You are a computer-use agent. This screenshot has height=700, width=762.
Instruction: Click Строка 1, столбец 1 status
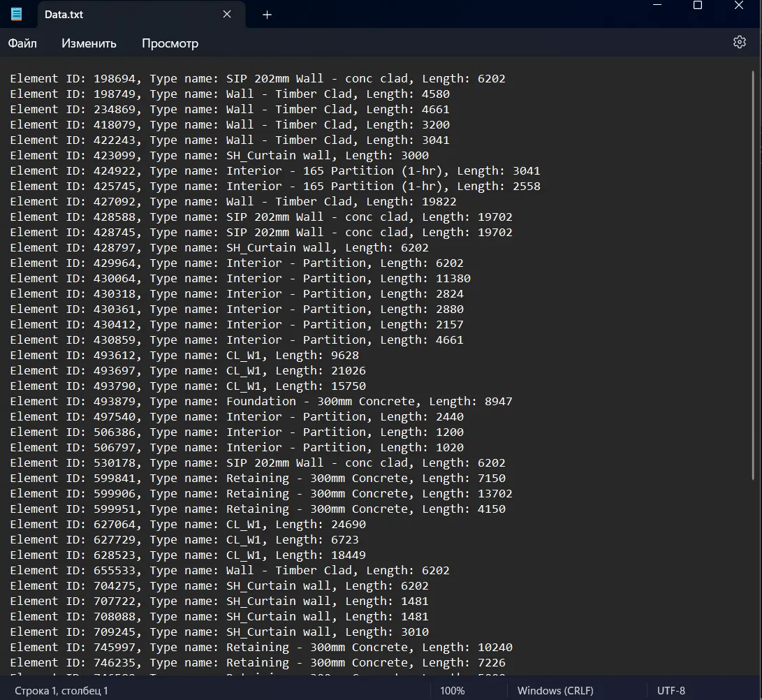[61, 690]
